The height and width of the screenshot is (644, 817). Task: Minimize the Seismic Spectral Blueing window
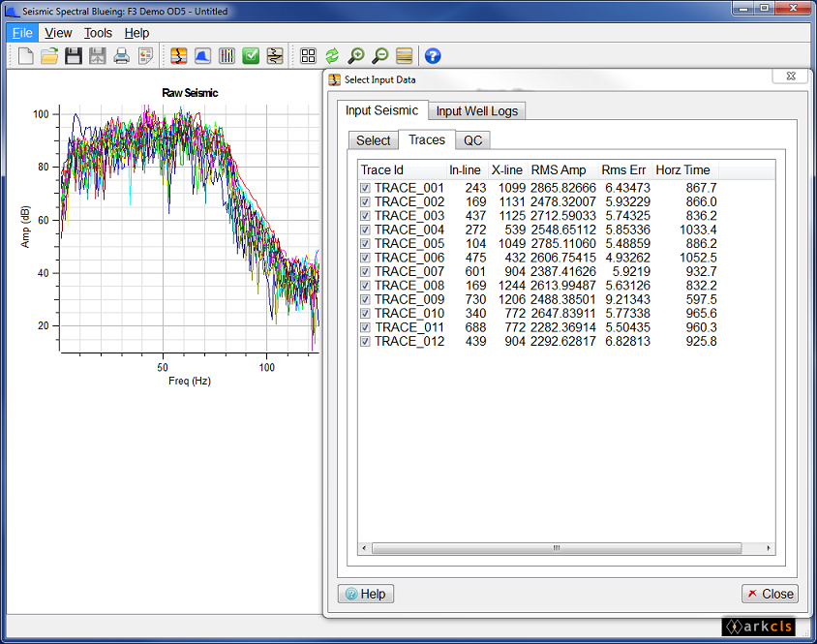742,8
